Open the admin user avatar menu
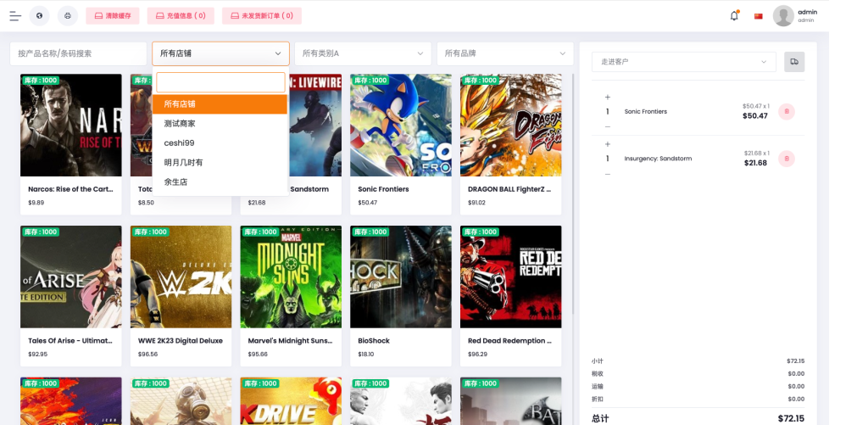The width and height of the screenshot is (868, 425). pyautogui.click(x=783, y=15)
